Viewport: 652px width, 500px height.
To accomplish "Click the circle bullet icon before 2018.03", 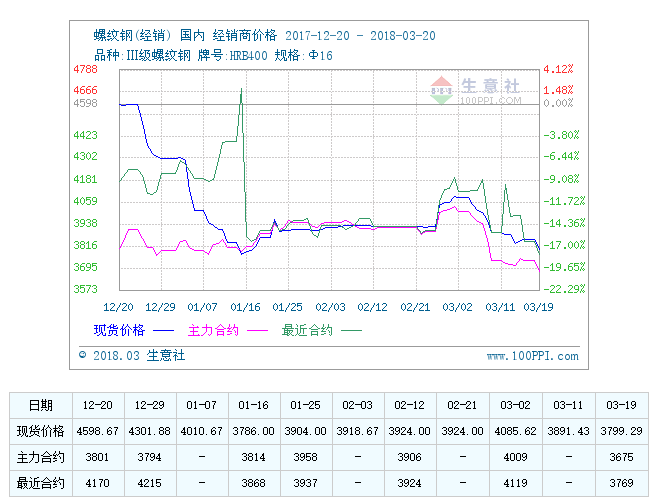I will [82, 355].
